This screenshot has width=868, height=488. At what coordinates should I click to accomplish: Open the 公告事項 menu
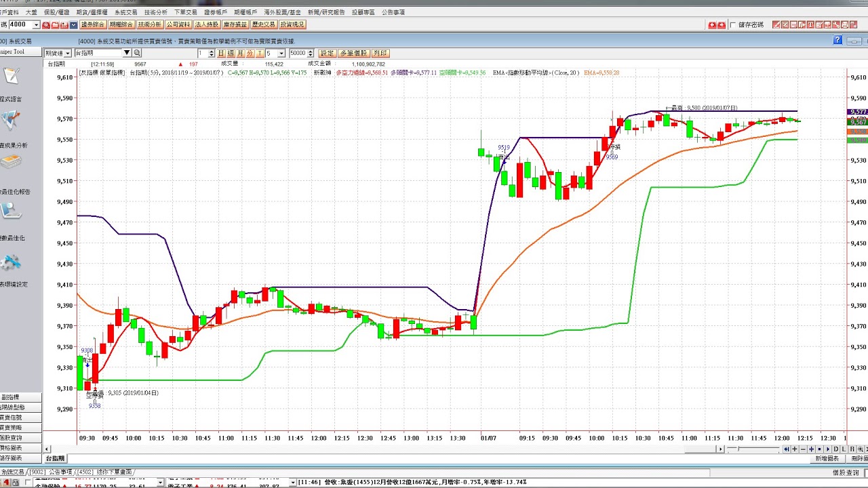coord(393,12)
